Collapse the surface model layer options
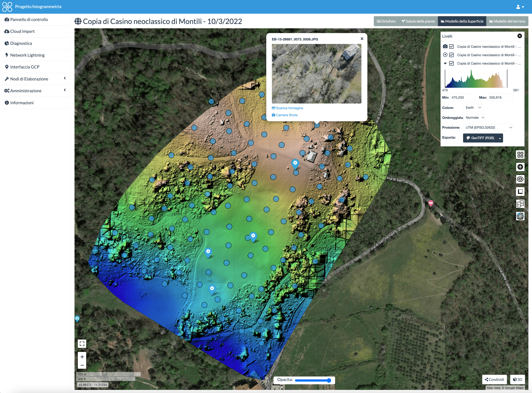 coord(445,63)
